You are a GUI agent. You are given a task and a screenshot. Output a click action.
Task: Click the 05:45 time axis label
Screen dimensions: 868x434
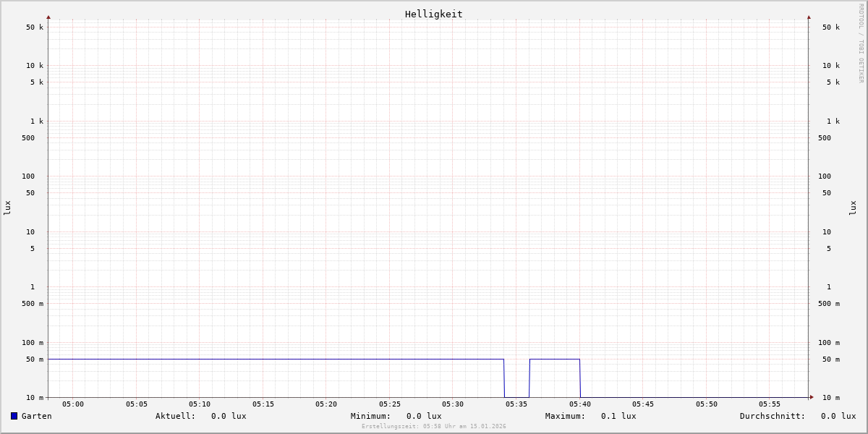643,404
